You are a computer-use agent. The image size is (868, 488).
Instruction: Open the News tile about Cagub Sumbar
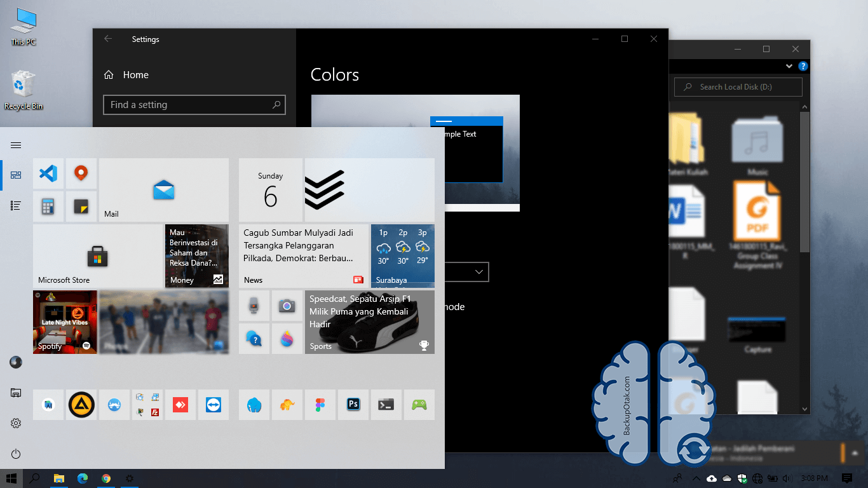click(x=304, y=256)
